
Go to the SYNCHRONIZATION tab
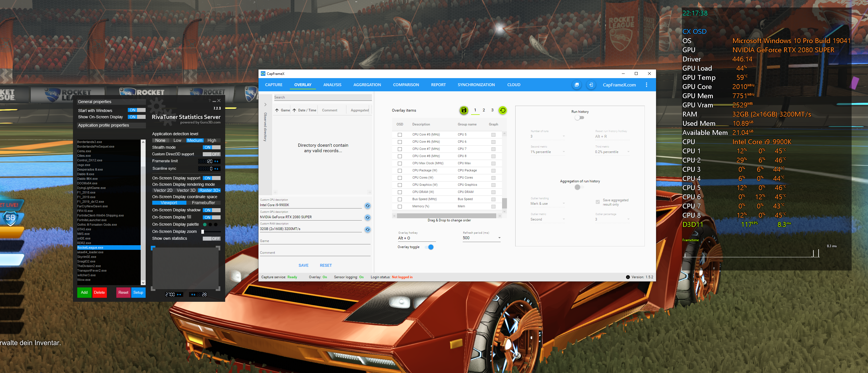pos(476,85)
